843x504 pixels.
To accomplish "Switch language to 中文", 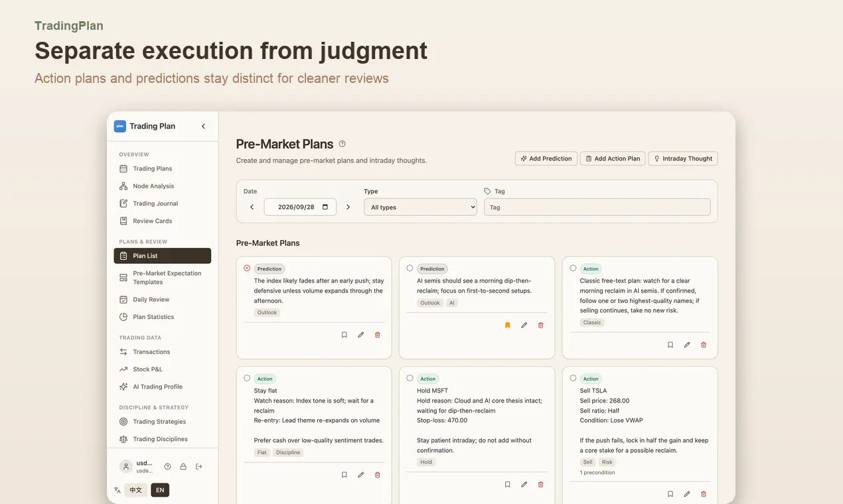I will (135, 491).
